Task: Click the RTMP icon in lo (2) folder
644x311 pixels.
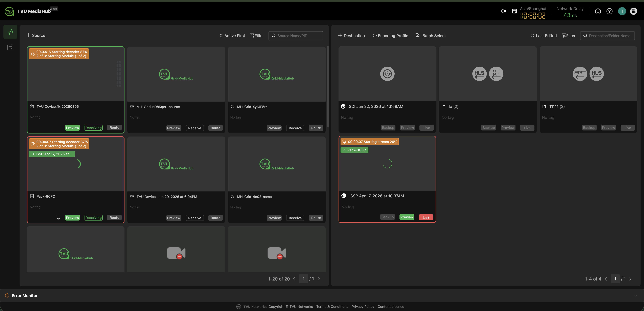Action: click(x=496, y=74)
